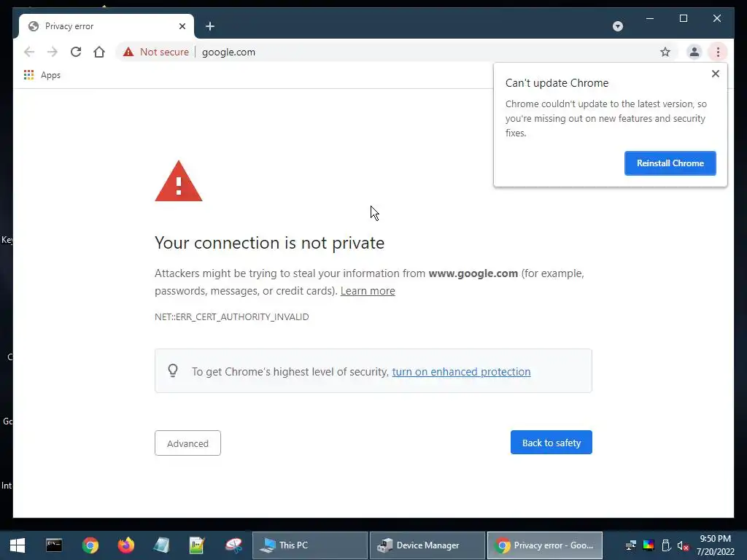The image size is (747, 560).
Task: Open the notepad-style taskbar icon
Action: click(161, 545)
